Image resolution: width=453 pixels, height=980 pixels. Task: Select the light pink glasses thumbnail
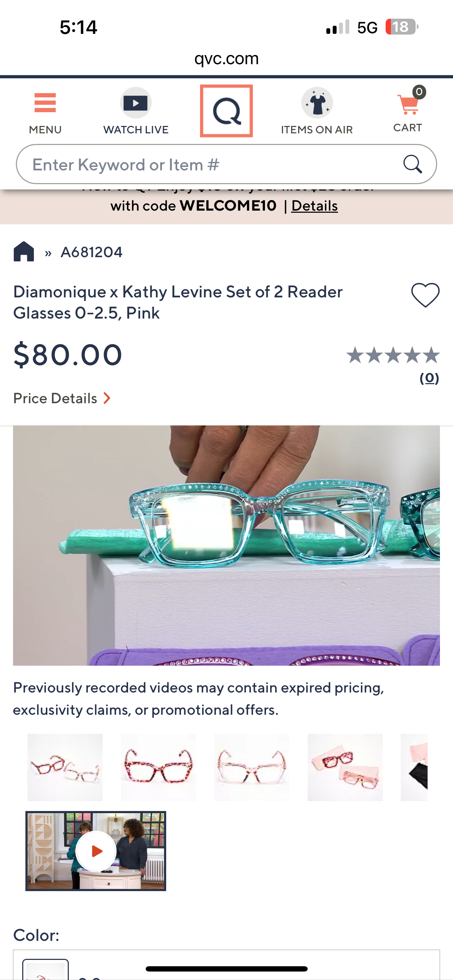pos(252,767)
